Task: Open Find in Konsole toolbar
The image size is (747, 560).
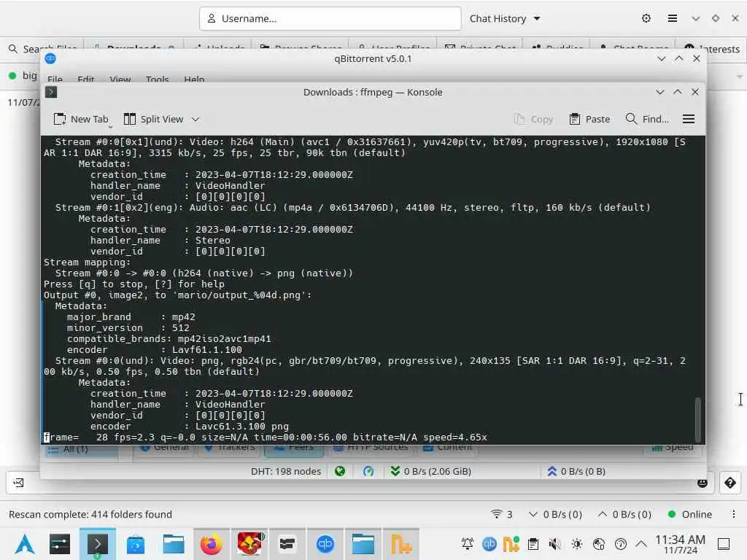Action: point(647,119)
